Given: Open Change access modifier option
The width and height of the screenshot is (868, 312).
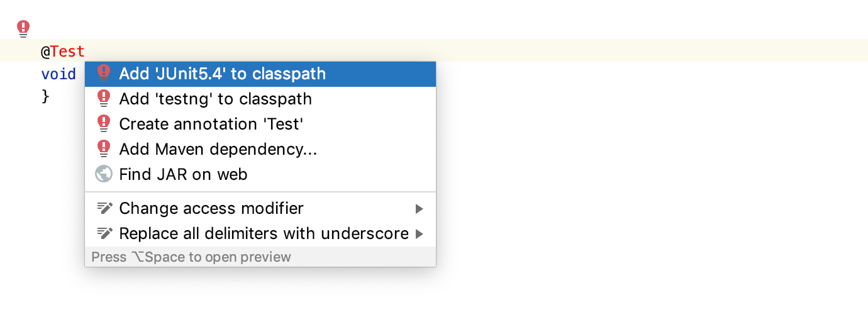Looking at the screenshot, I should 211,208.
